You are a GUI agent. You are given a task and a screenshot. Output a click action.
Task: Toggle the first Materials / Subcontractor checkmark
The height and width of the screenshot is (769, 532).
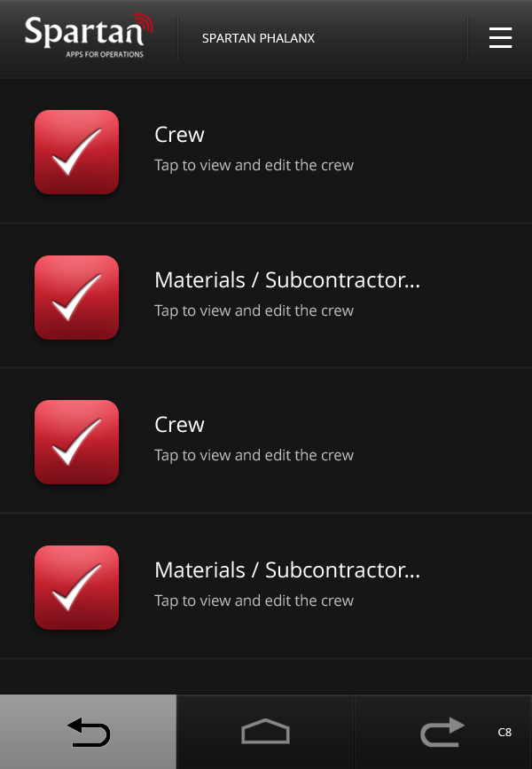click(76, 297)
